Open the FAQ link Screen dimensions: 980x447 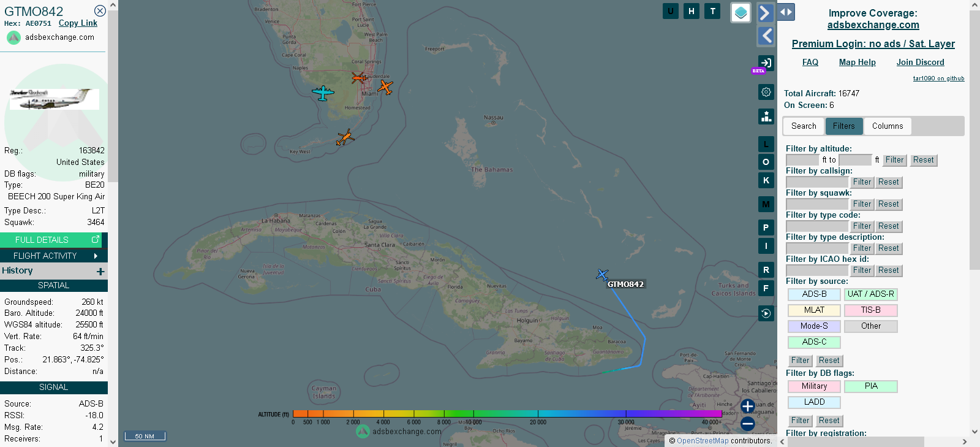pos(810,63)
